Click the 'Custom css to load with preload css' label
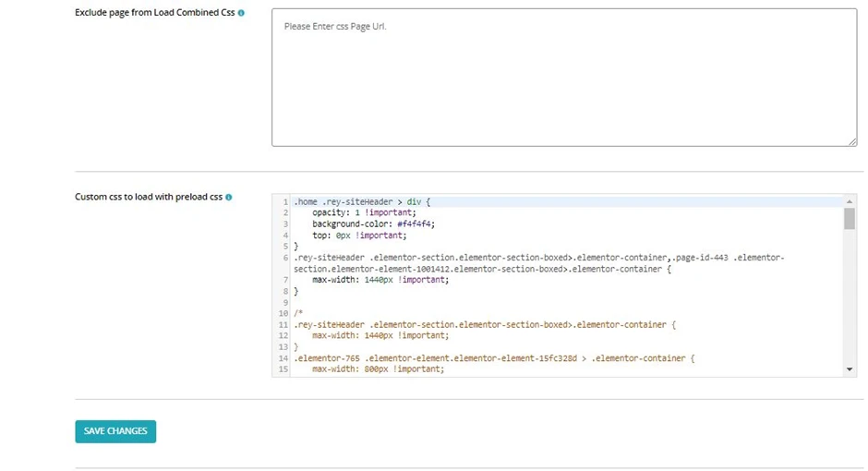 (148, 198)
